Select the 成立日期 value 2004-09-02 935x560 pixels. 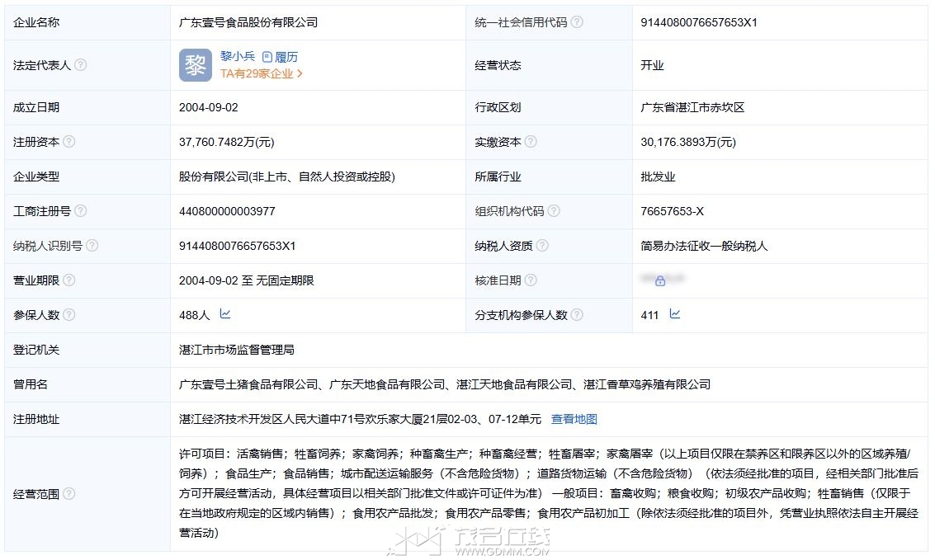208,107
